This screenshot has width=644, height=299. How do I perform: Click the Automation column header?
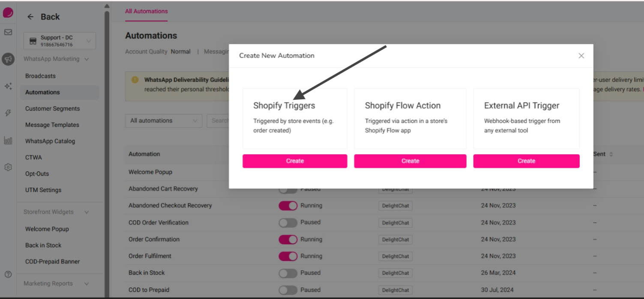click(144, 154)
